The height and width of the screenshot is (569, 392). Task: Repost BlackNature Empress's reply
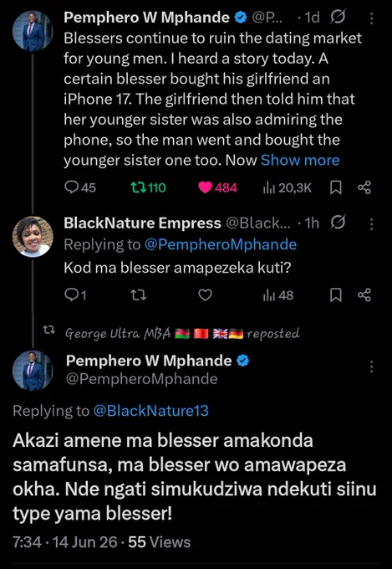pyautogui.click(x=138, y=295)
